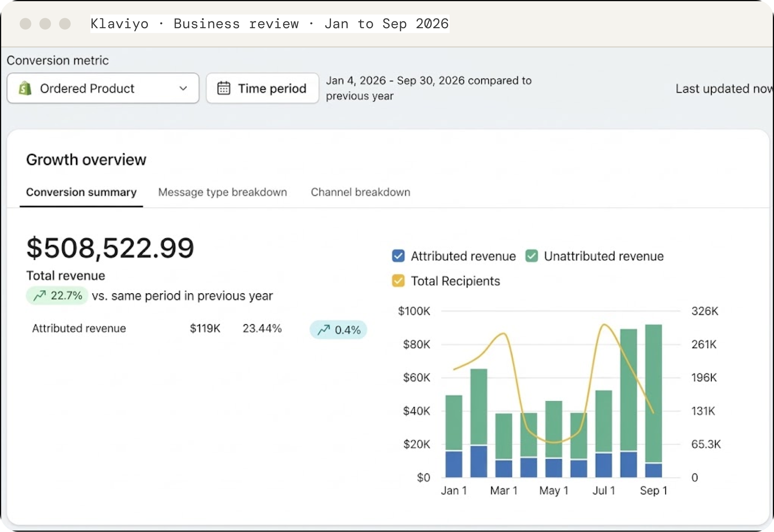This screenshot has height=532, width=774.
Task: Click the Last updated now text
Action: pos(724,88)
